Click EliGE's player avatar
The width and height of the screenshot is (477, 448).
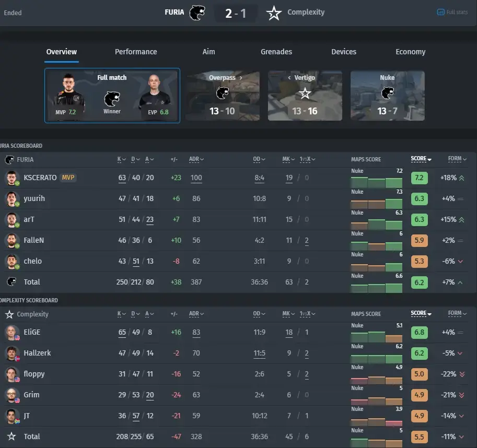point(11,332)
